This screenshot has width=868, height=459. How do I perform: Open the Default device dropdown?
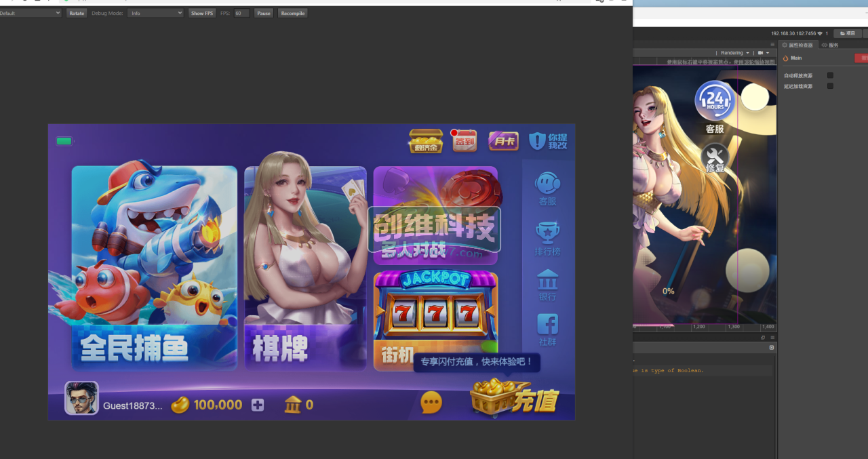coord(31,13)
